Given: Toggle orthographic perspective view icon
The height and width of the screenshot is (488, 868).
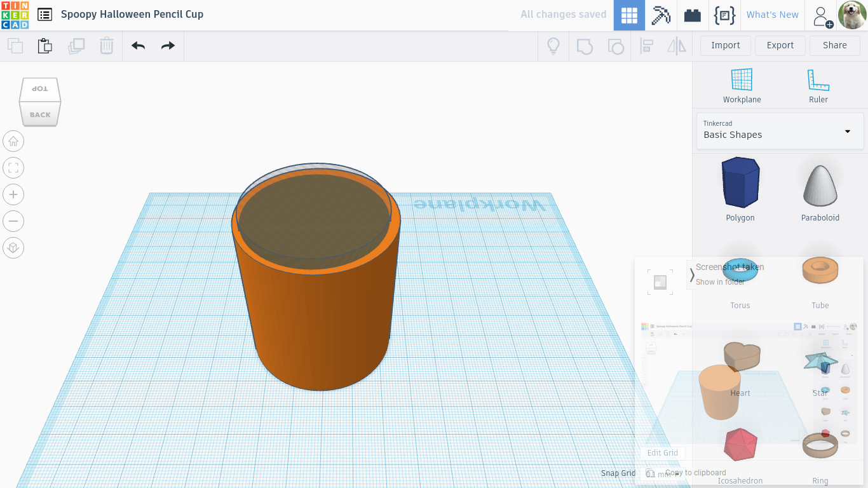Looking at the screenshot, I should [13, 248].
